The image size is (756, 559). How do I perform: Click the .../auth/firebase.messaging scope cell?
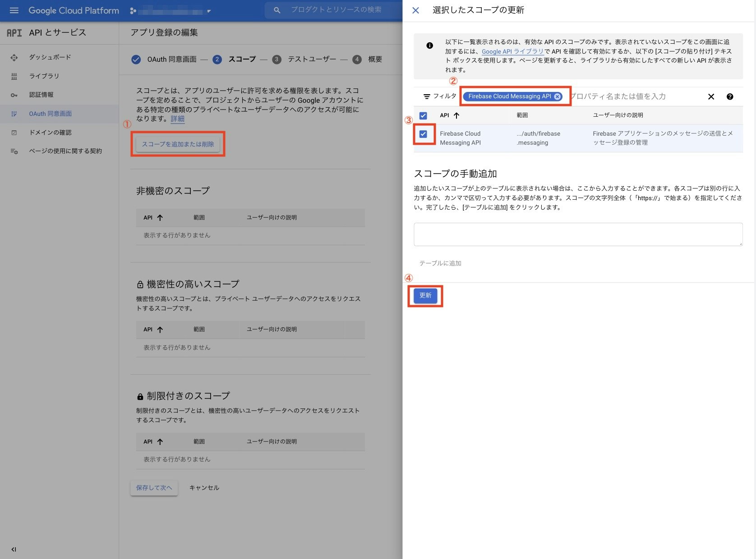[x=539, y=138]
